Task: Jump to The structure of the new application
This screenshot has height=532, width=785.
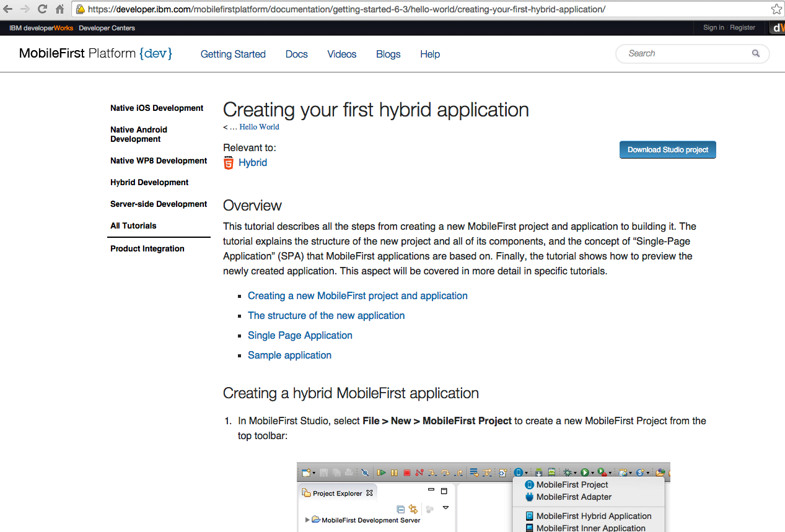Action: (326, 315)
